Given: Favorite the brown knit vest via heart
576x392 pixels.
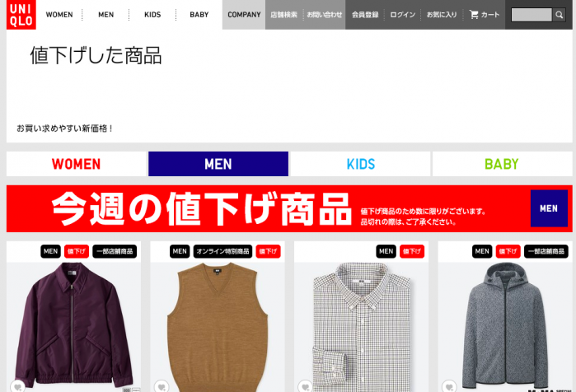Looking at the screenshot, I should [162, 386].
